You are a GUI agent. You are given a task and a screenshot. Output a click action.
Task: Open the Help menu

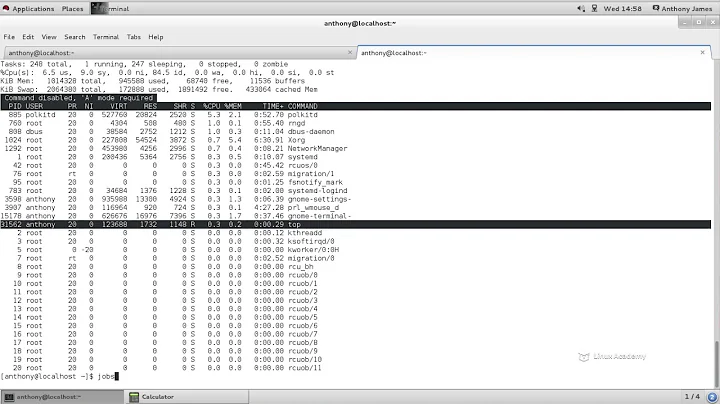coord(156,37)
